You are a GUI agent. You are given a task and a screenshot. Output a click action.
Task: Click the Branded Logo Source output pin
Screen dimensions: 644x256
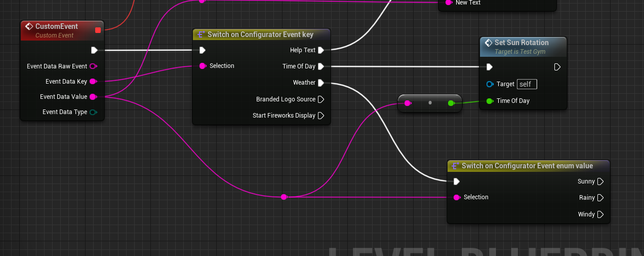pyautogui.click(x=321, y=99)
